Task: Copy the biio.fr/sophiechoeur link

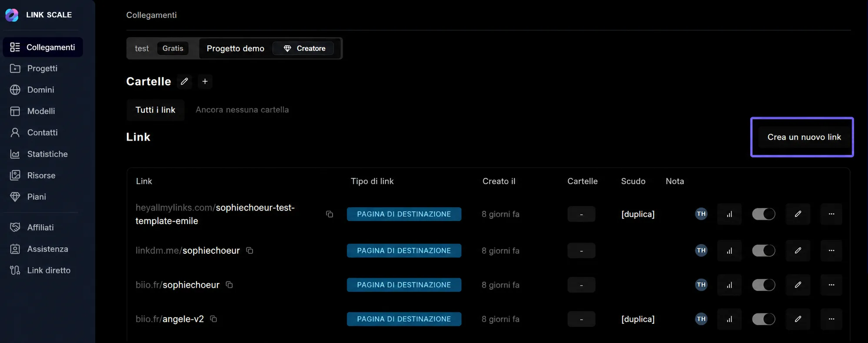Action: point(229,285)
